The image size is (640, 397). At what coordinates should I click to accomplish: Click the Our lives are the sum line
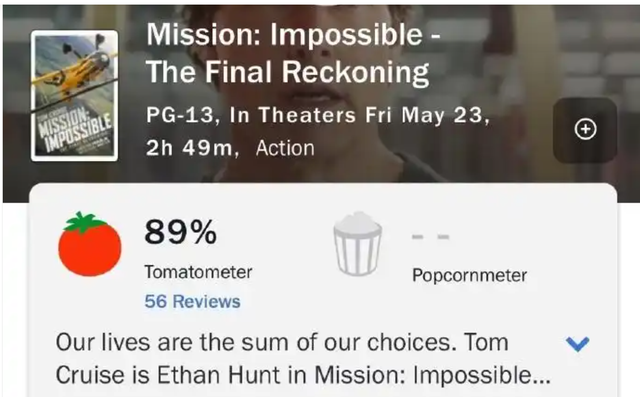point(282,342)
